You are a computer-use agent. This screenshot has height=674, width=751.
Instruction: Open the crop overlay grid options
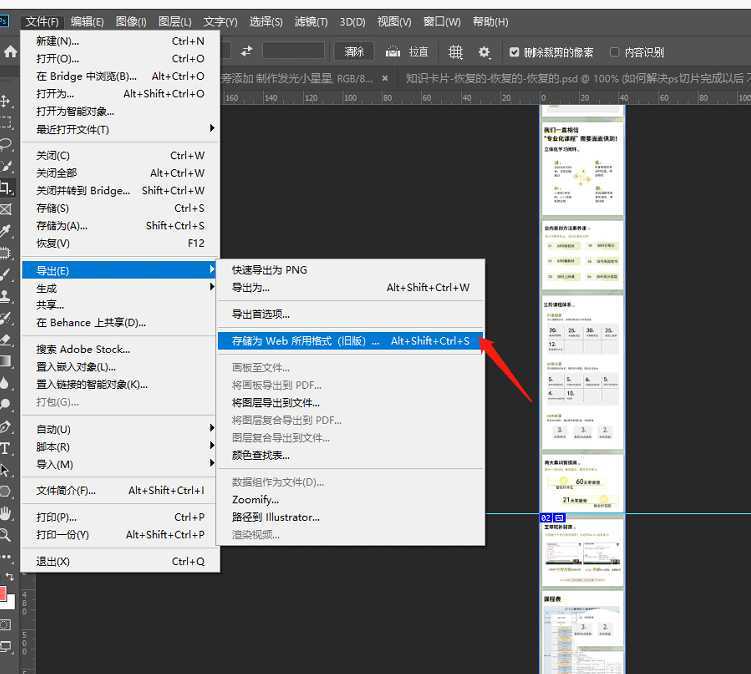click(x=455, y=52)
